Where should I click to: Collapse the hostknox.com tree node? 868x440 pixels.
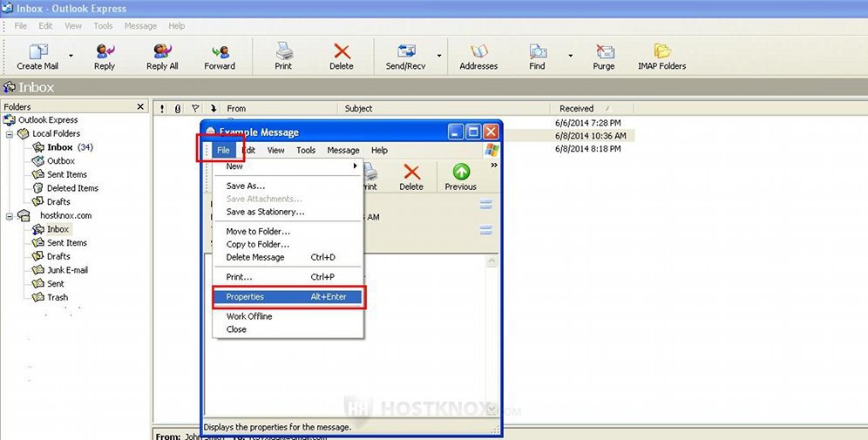[x=10, y=216]
